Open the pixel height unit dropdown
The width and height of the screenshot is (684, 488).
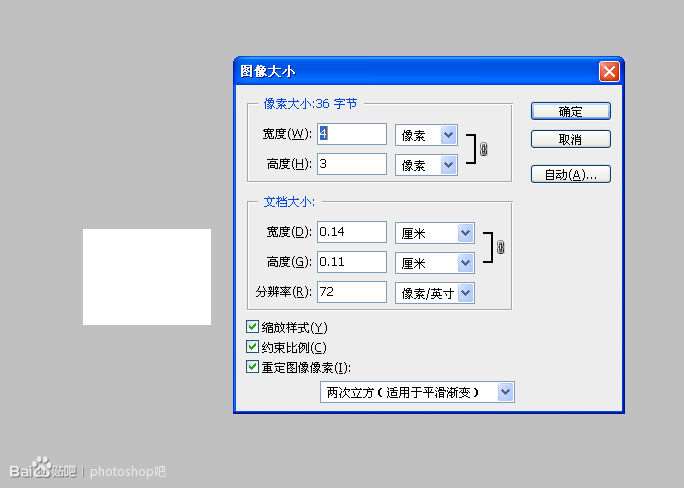426,165
